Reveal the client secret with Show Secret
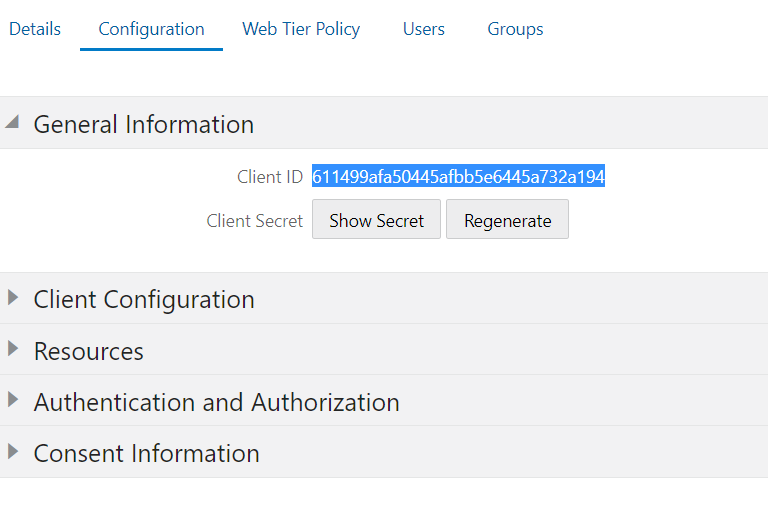The image size is (768, 514). coord(376,220)
